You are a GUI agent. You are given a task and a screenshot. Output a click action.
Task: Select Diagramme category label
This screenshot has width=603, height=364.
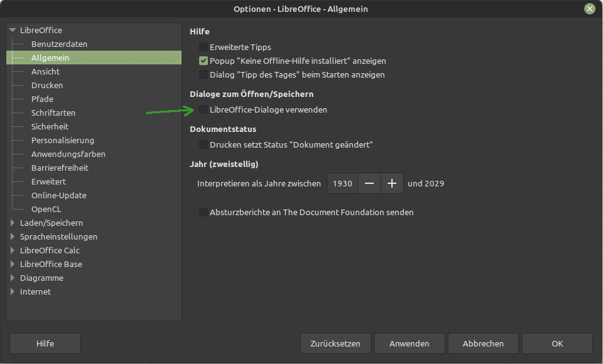click(x=41, y=278)
